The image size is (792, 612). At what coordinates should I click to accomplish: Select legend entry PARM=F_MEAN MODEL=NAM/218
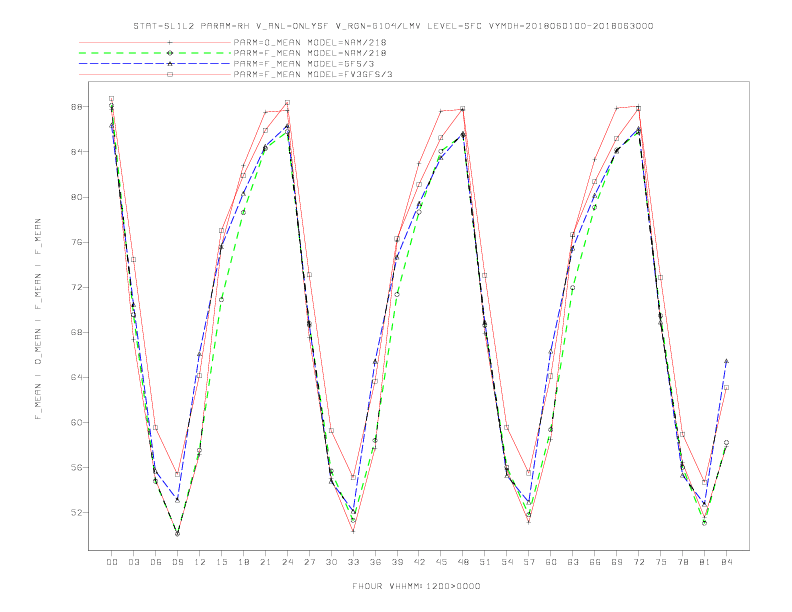point(310,53)
